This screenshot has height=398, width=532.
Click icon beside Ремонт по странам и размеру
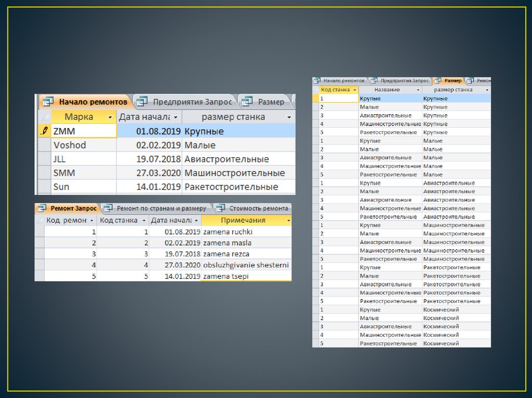pos(109,209)
